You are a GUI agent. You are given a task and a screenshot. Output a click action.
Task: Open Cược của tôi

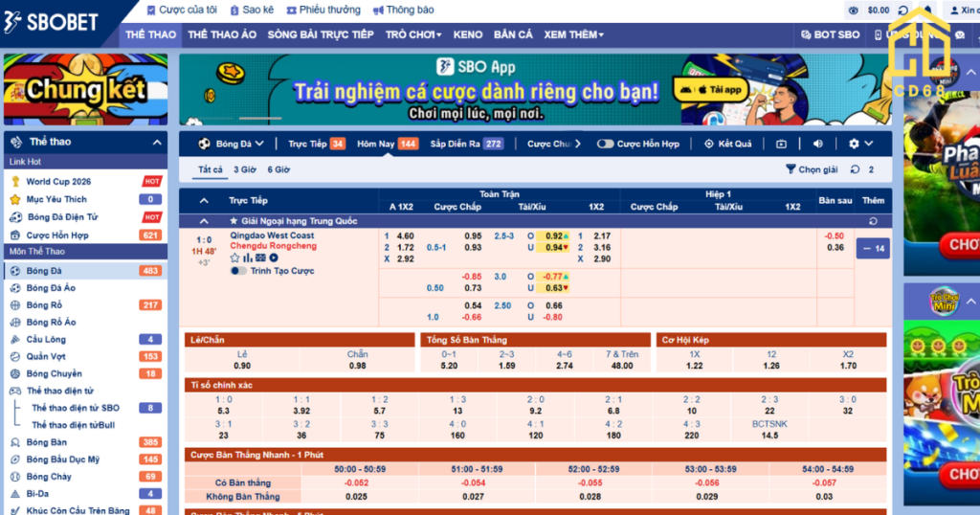182,10
